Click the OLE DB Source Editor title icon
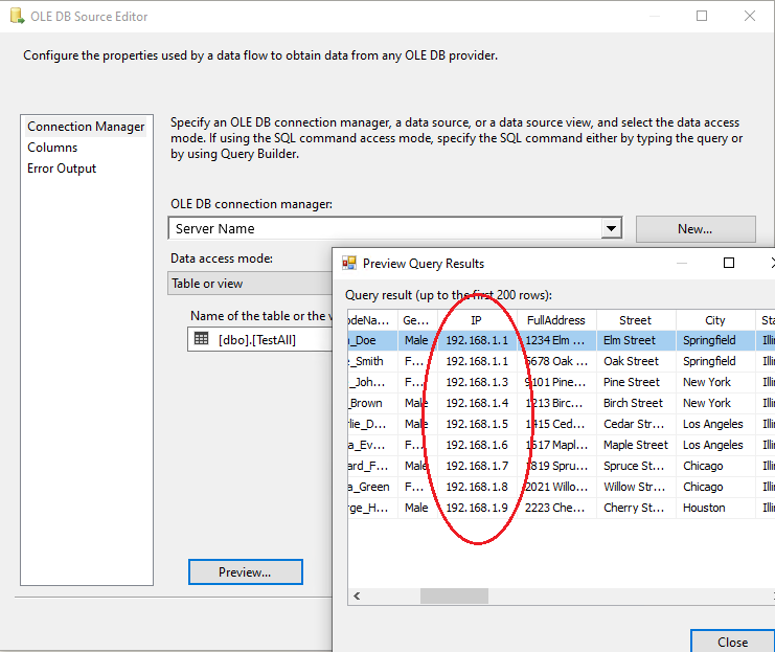775x652 pixels. (x=17, y=16)
